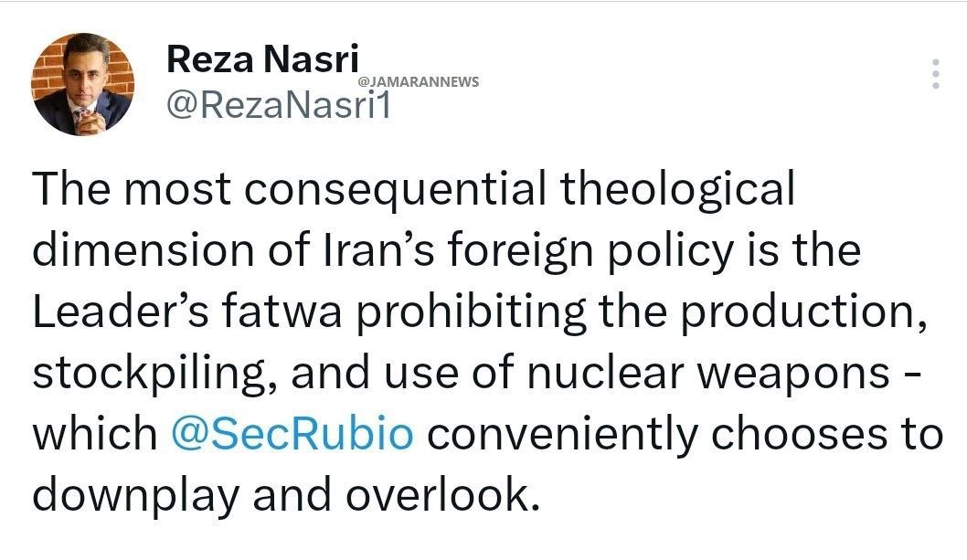Open the tweet's three-dot more options menu
Image resolution: width=967 pixels, height=560 pixels.
pyautogui.click(x=934, y=74)
